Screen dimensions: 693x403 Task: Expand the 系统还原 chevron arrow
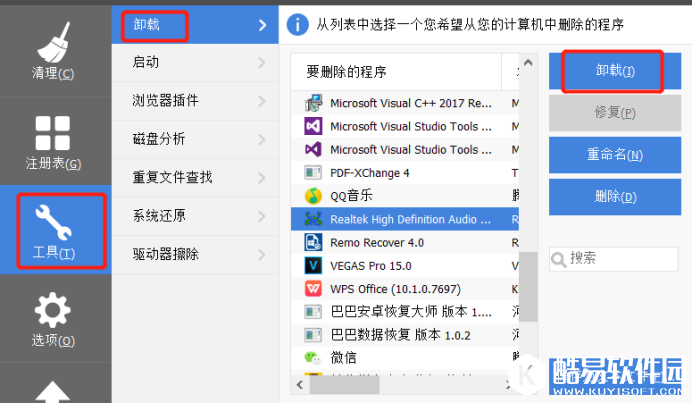[x=262, y=215]
